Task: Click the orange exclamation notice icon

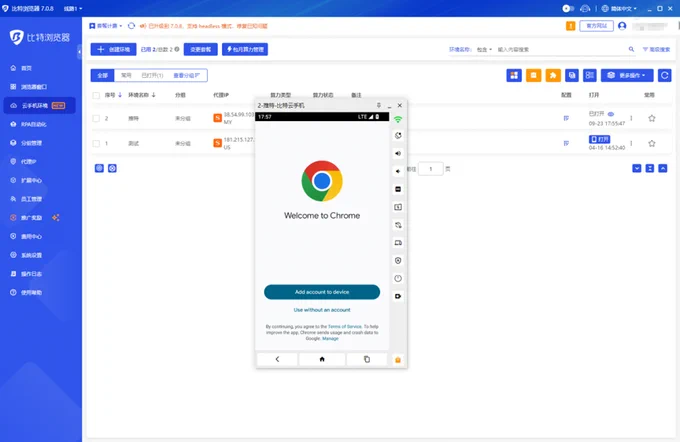Action: (x=571, y=26)
